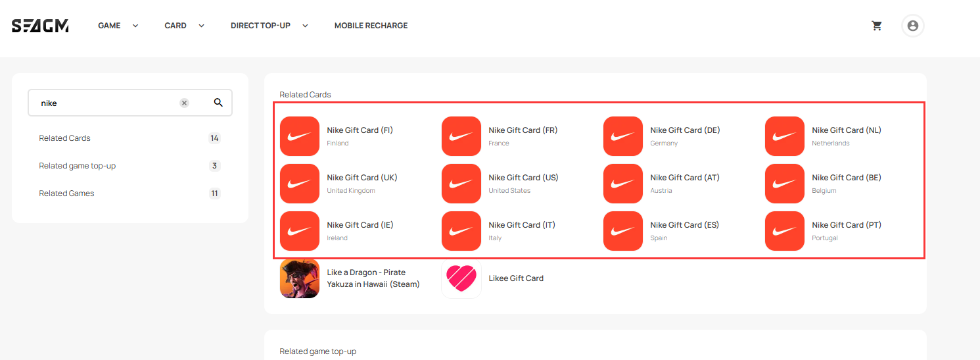
Task: Focus the search input field
Action: pos(105,103)
